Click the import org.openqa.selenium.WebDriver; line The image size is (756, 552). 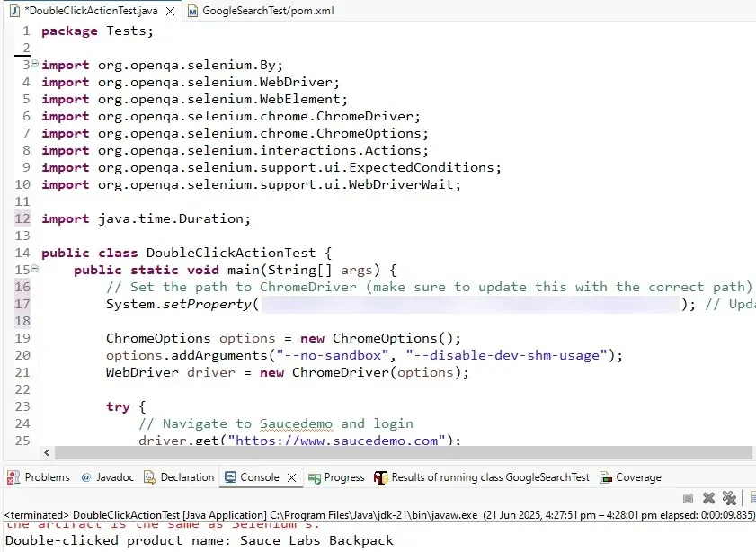pos(191,82)
